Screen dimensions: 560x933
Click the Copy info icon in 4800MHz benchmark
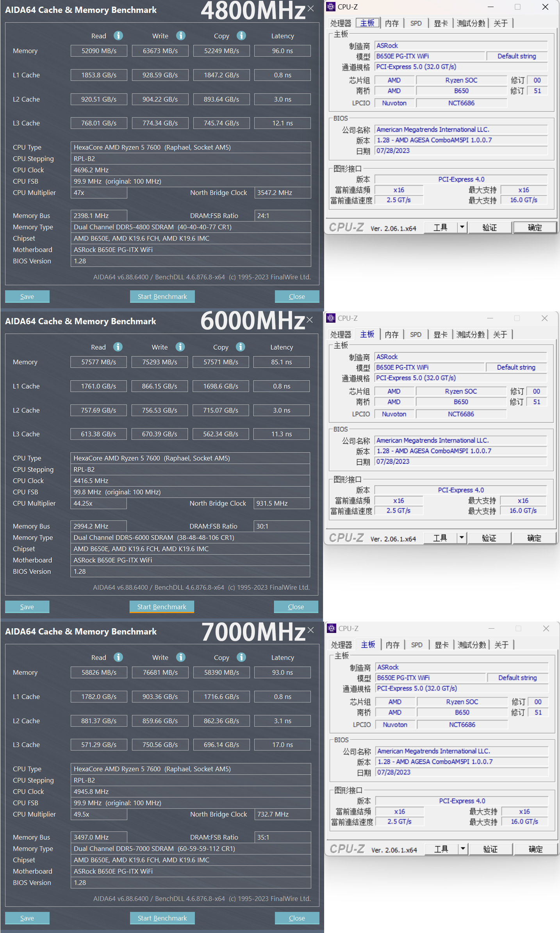coord(241,36)
